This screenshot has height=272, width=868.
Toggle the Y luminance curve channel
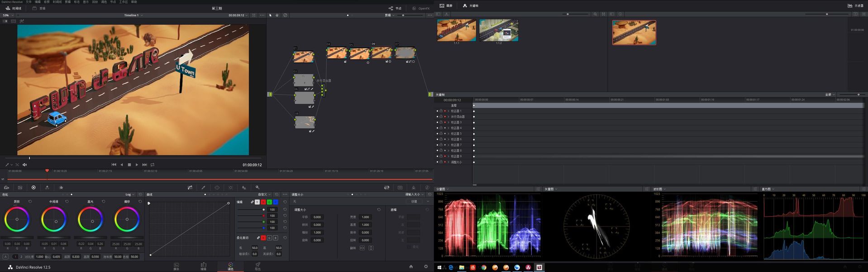(x=258, y=202)
